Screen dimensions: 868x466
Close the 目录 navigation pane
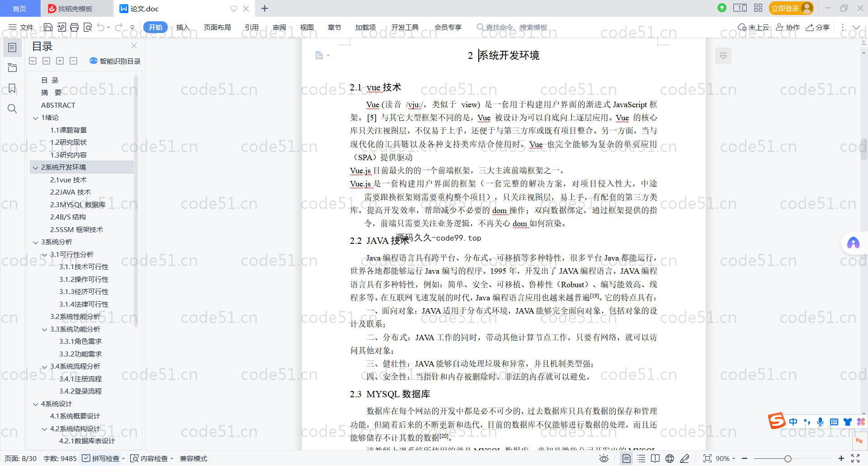click(x=134, y=46)
